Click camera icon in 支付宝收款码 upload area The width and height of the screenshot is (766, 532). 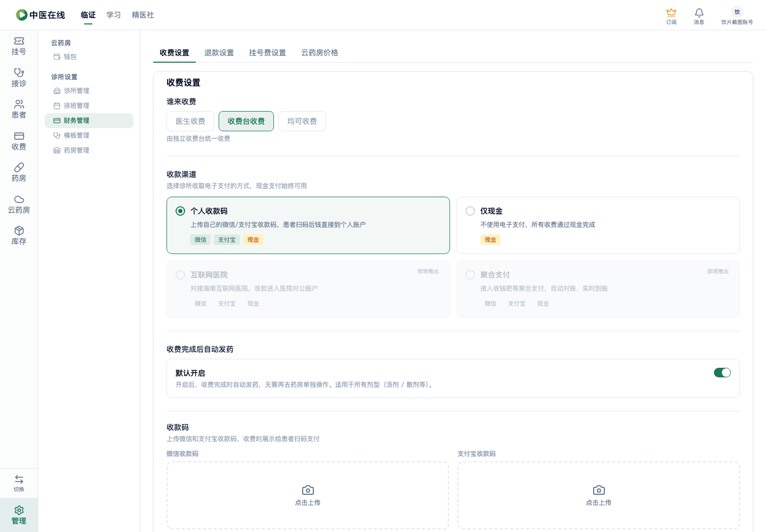point(599,490)
